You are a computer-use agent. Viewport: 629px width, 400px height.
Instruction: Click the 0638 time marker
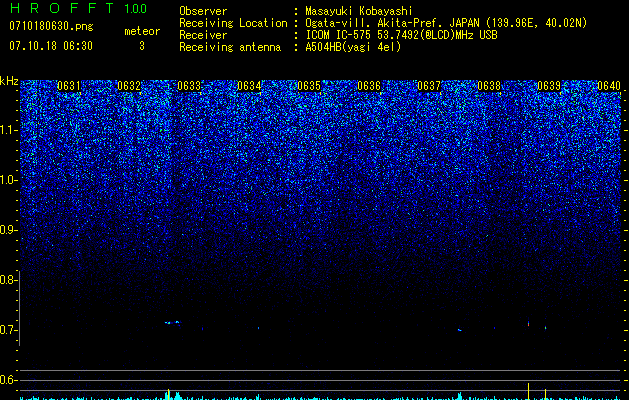tap(489, 86)
